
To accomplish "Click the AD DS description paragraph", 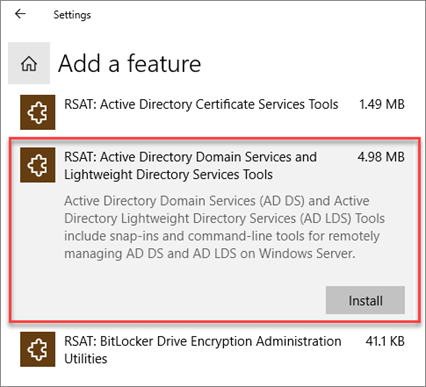I will pos(224,227).
